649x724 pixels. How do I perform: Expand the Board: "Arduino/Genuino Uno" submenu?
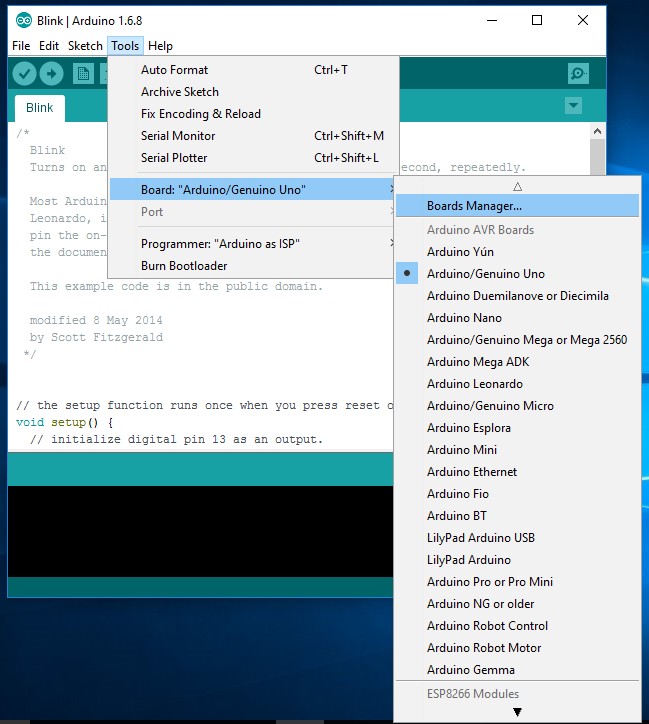(252, 190)
